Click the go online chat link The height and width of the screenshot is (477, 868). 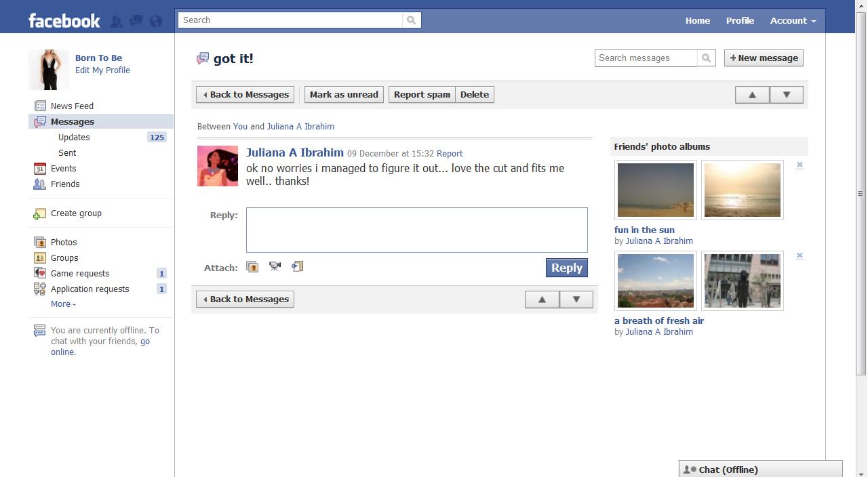(100, 347)
